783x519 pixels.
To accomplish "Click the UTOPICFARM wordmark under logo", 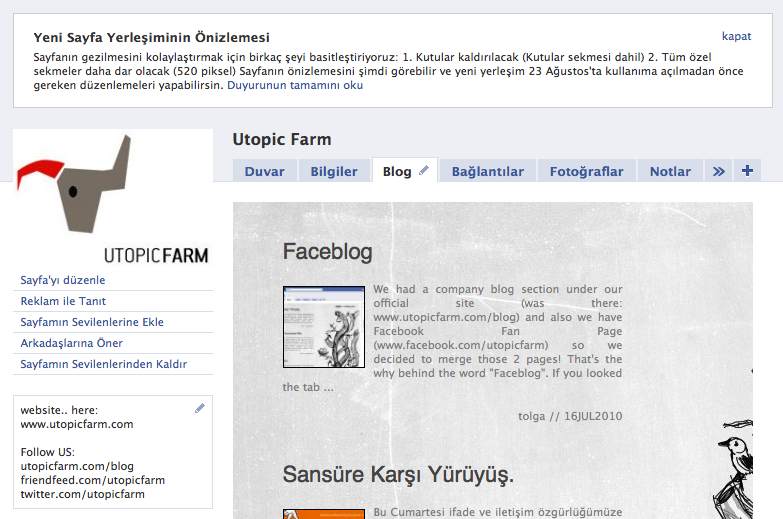I will [156, 255].
